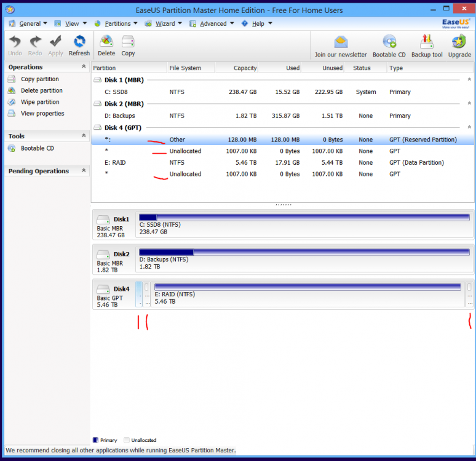This screenshot has height=461, width=476.
Task: Click the View properties icon in Operations
Action: pos(12,114)
